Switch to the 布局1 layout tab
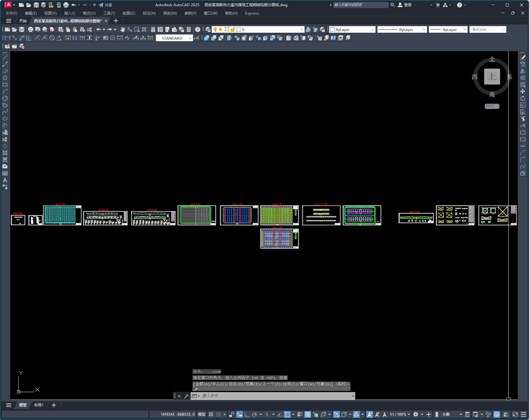 [x=39, y=405]
